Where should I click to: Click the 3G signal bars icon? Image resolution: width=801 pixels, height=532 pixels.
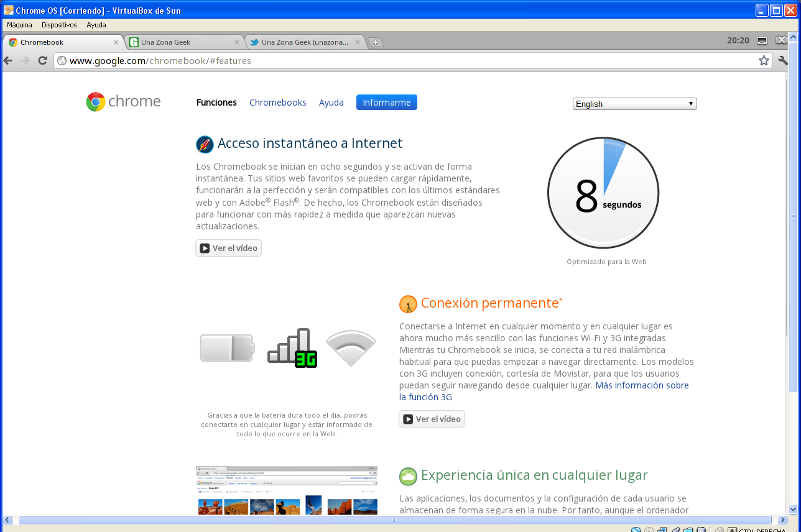tap(292, 347)
